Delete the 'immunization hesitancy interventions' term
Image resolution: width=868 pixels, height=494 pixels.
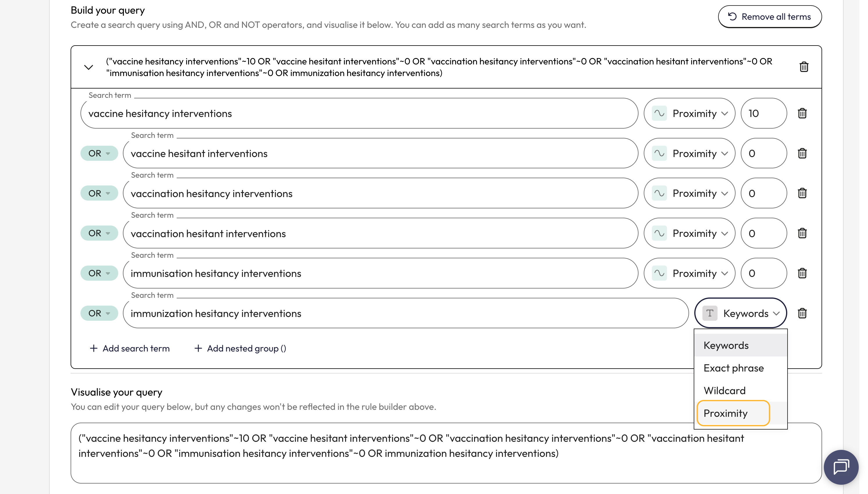point(802,313)
